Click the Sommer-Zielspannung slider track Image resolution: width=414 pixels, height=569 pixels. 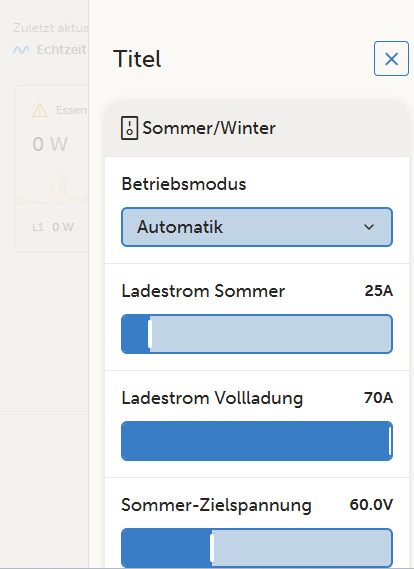[x=257, y=548]
